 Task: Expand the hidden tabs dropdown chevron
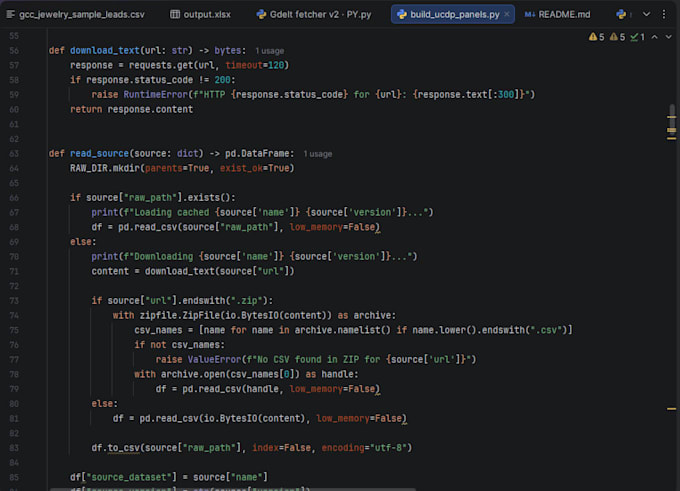pyautogui.click(x=646, y=14)
